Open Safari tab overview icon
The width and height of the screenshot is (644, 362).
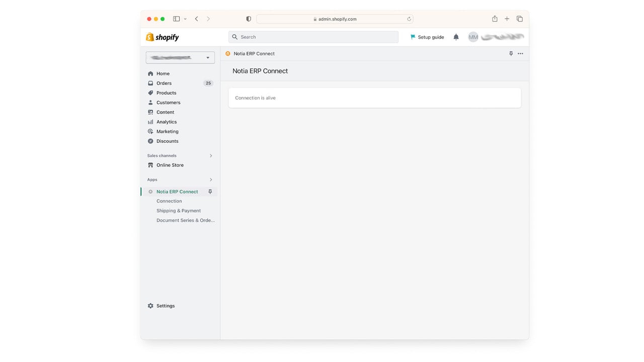pyautogui.click(x=520, y=19)
